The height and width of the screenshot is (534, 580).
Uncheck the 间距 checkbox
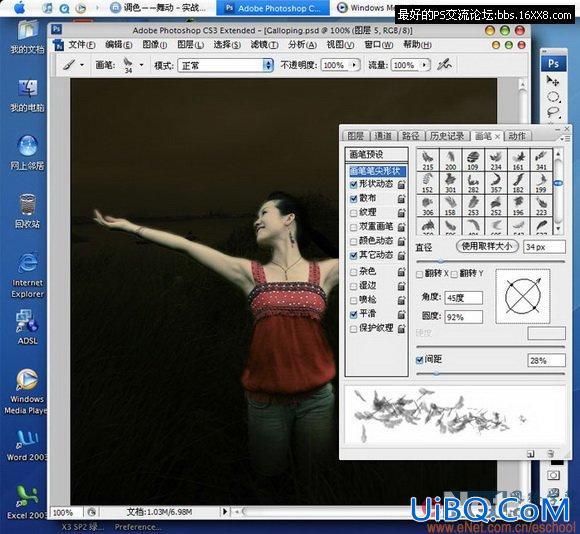tap(419, 360)
